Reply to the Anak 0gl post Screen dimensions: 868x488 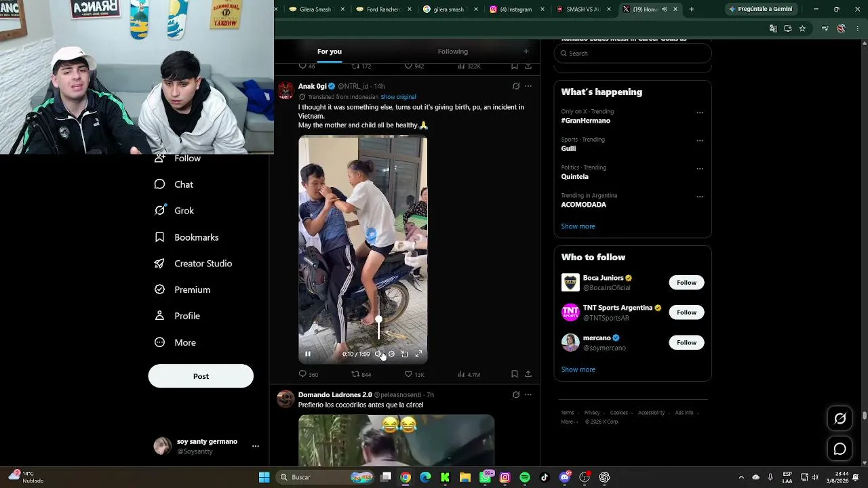tap(309, 374)
